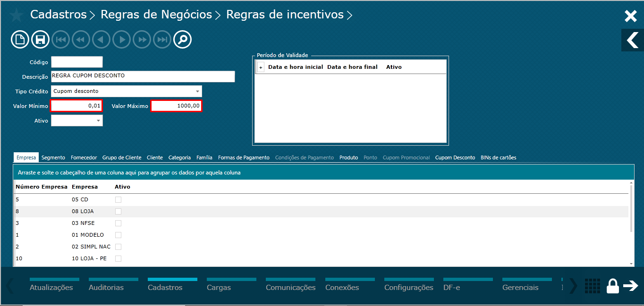Image resolution: width=644 pixels, height=306 pixels.
Task: Click the Valor Mínimo field
Action: coord(76,106)
